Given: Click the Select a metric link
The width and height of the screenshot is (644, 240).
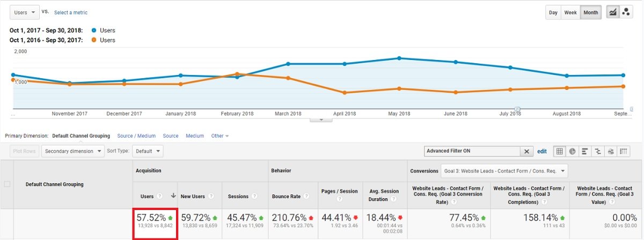Looking at the screenshot, I should (x=71, y=12).
